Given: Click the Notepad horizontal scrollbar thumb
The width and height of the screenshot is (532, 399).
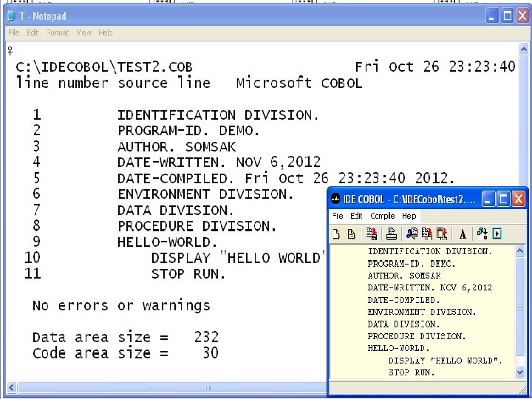Looking at the screenshot, I should [x=172, y=387].
